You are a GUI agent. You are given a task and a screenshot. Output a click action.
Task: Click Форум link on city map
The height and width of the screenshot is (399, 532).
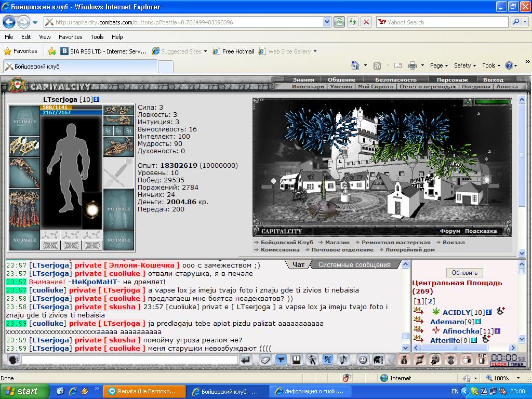click(450, 231)
